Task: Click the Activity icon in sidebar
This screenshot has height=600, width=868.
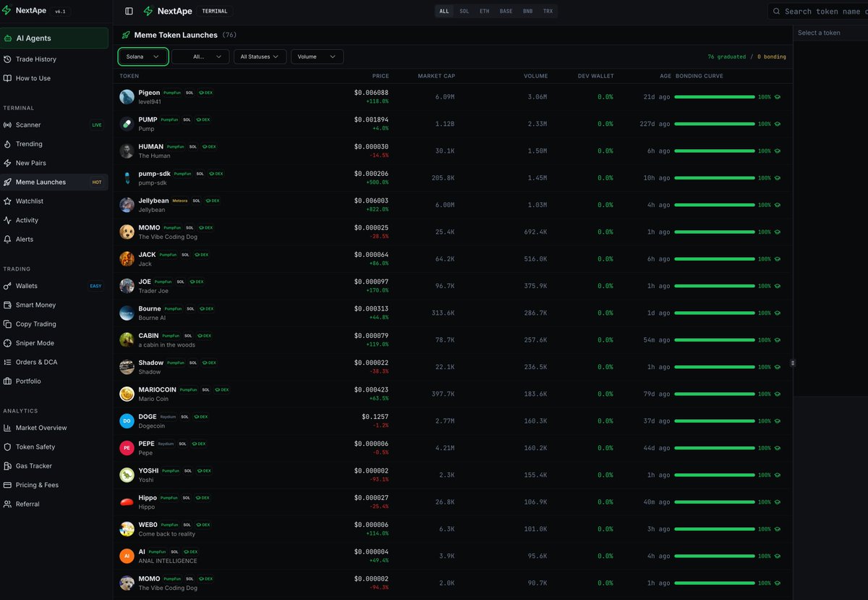Action: [8, 220]
